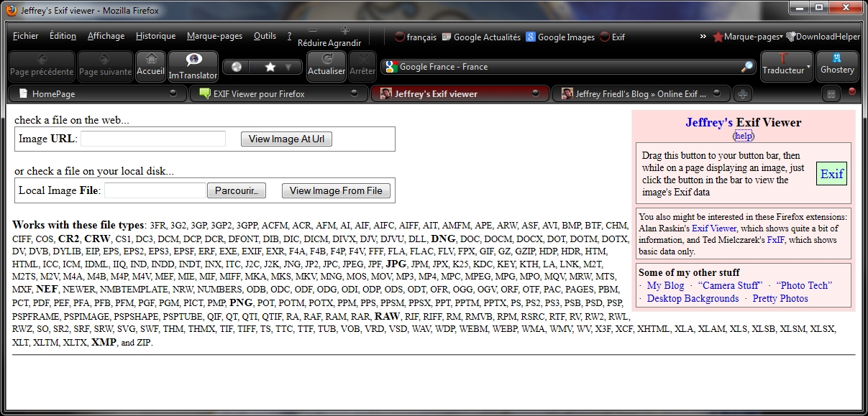Minimize the Firefox window
Image resolution: width=868 pixels, height=416 pixels.
coord(800,7)
